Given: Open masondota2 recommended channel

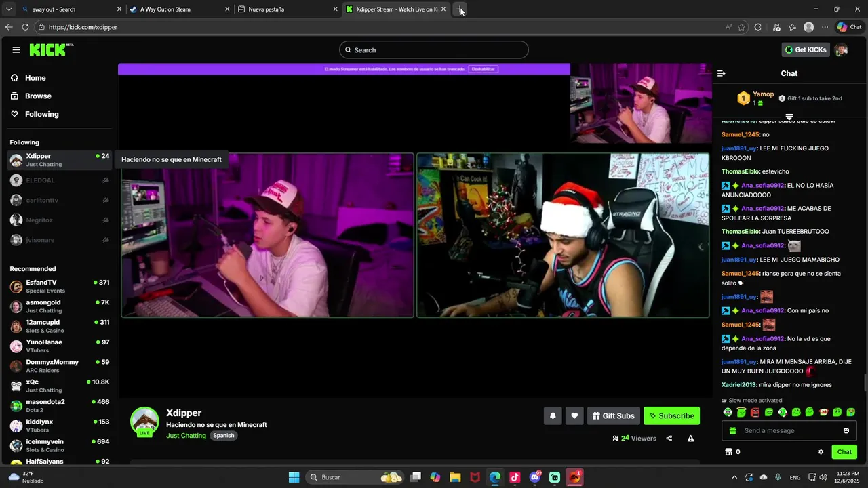Looking at the screenshot, I should [x=60, y=405].
